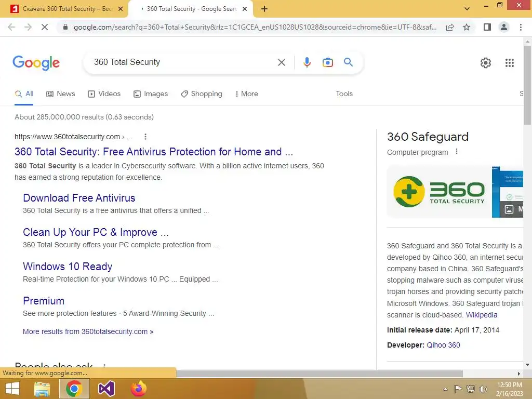Click the scroll right arrow

(518, 374)
